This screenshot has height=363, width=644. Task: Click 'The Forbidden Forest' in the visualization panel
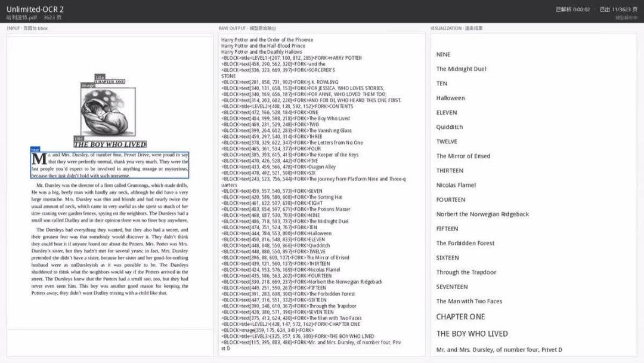tap(465, 244)
